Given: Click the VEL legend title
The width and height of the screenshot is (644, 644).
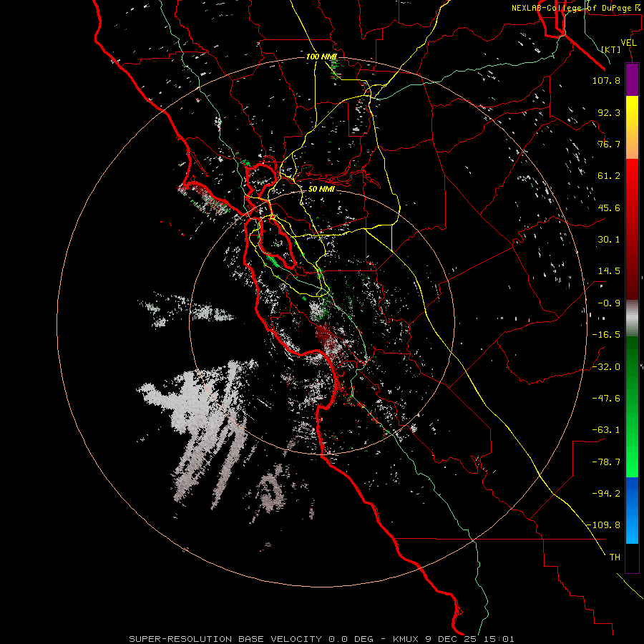Looking at the screenshot, I should click(628, 43).
